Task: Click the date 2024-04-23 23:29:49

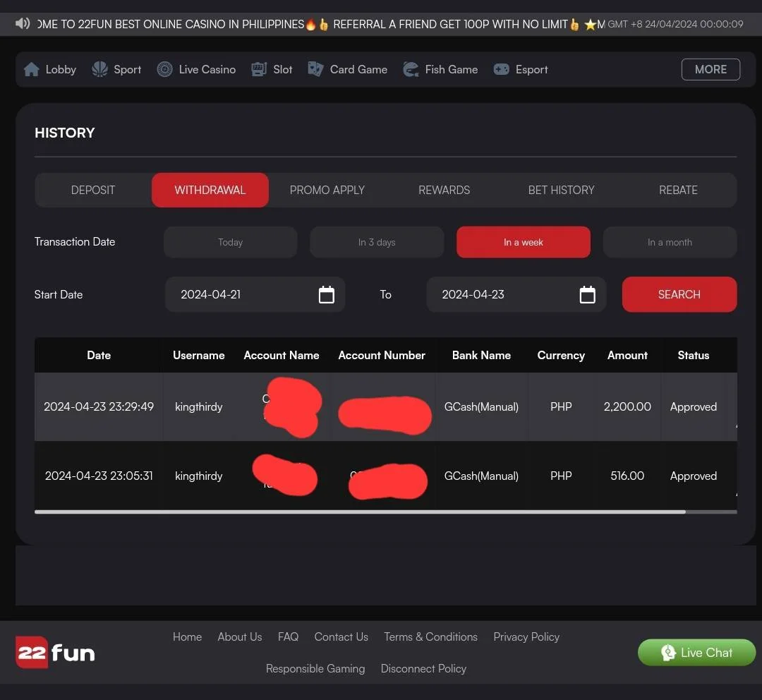Action: coord(99,406)
